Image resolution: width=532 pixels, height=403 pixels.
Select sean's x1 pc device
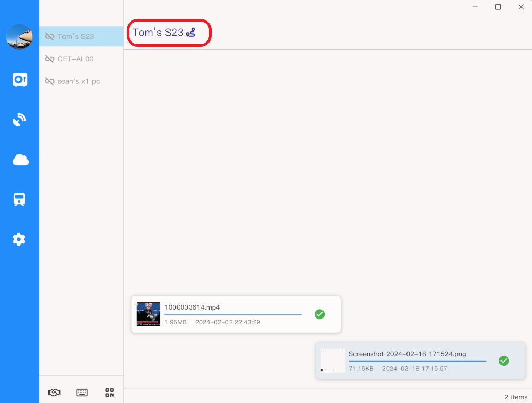(81, 81)
